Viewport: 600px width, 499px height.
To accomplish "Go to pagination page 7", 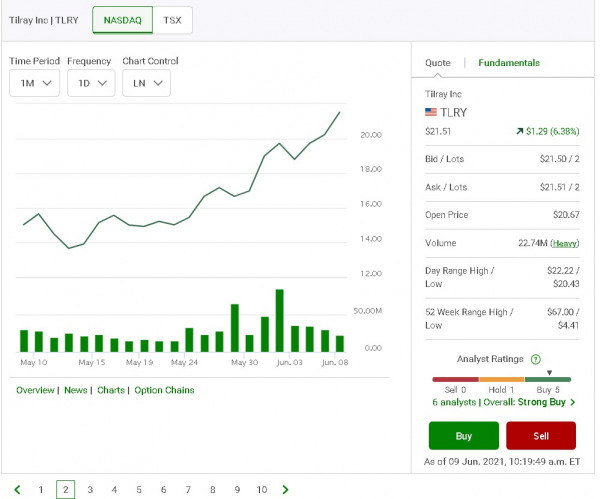I will click(188, 489).
